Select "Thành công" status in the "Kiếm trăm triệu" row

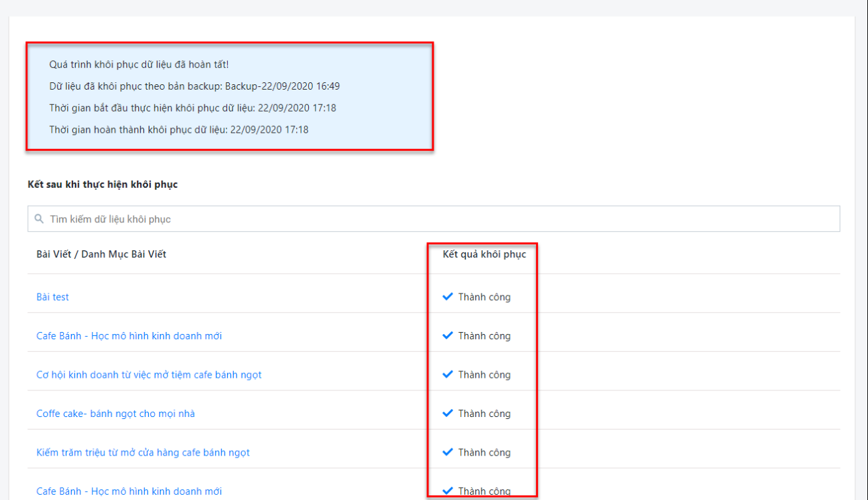click(x=484, y=452)
